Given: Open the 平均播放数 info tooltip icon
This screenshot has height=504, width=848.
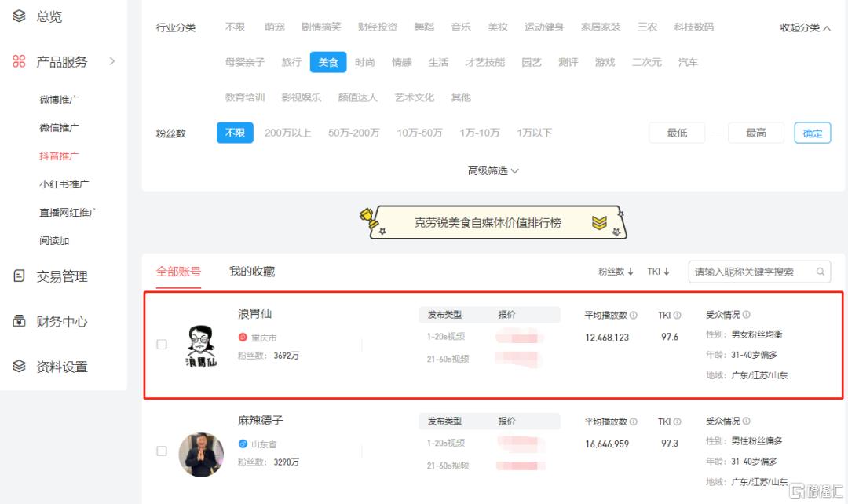Looking at the screenshot, I should [632, 313].
